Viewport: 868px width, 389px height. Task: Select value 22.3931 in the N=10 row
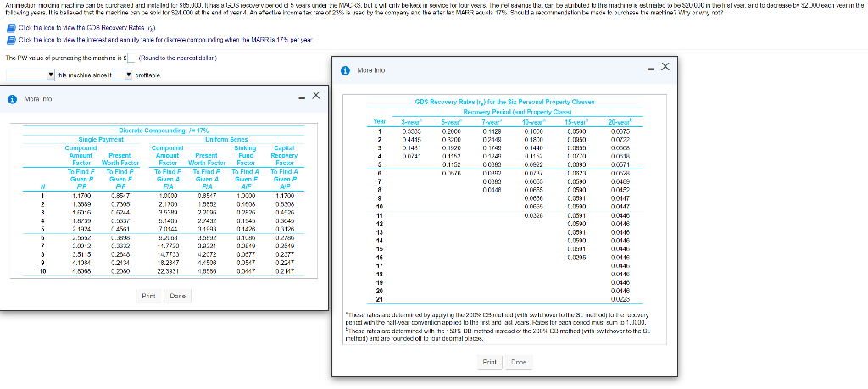click(x=167, y=272)
